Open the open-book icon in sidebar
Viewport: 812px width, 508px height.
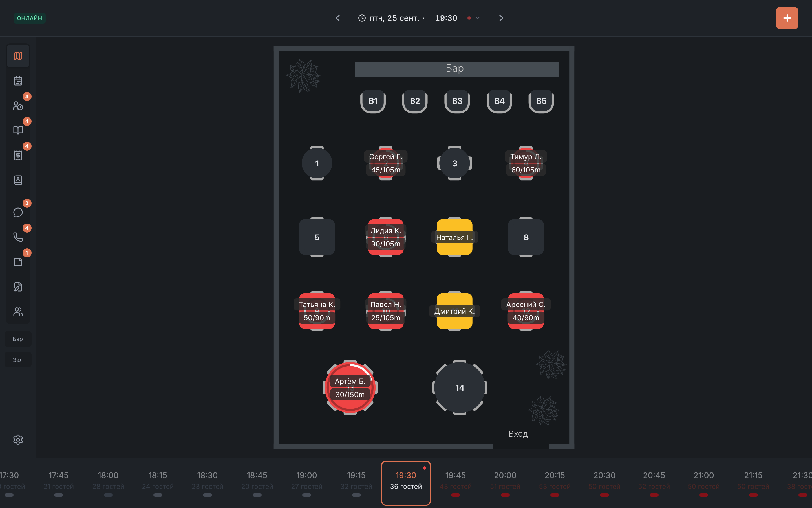(18, 130)
